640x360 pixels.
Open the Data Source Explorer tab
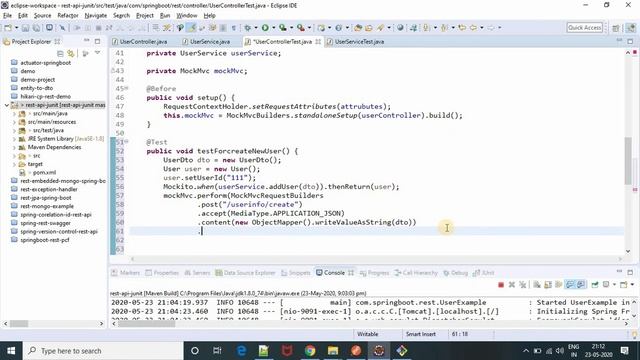tap(246, 273)
